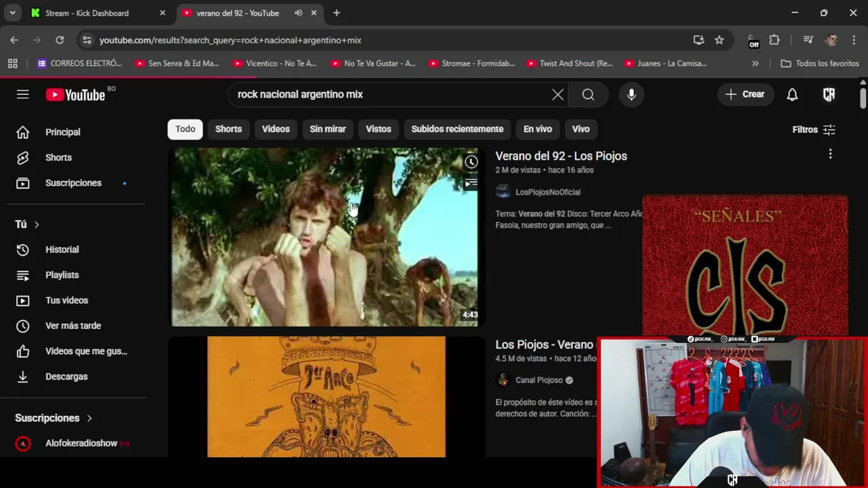This screenshot has width=868, height=488.
Task: Clear the search query with the X
Action: coord(557,94)
